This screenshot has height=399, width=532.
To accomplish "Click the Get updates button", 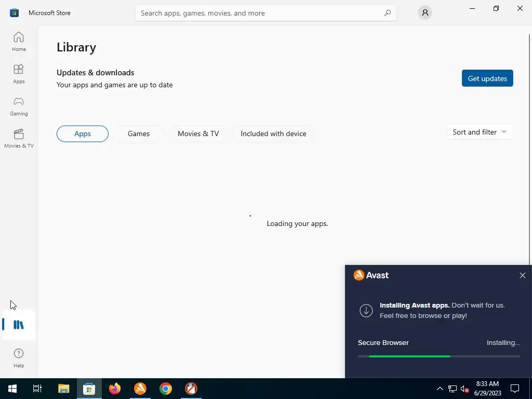I will tap(487, 78).
